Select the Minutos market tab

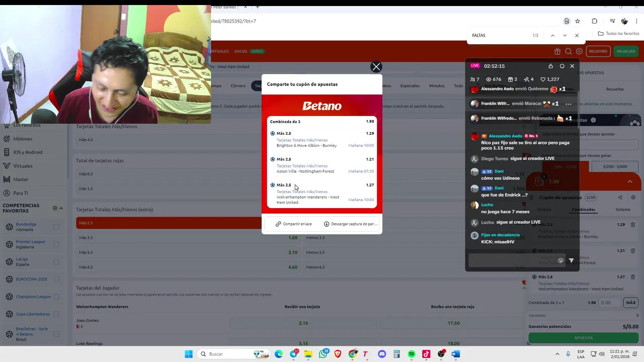[437, 86]
